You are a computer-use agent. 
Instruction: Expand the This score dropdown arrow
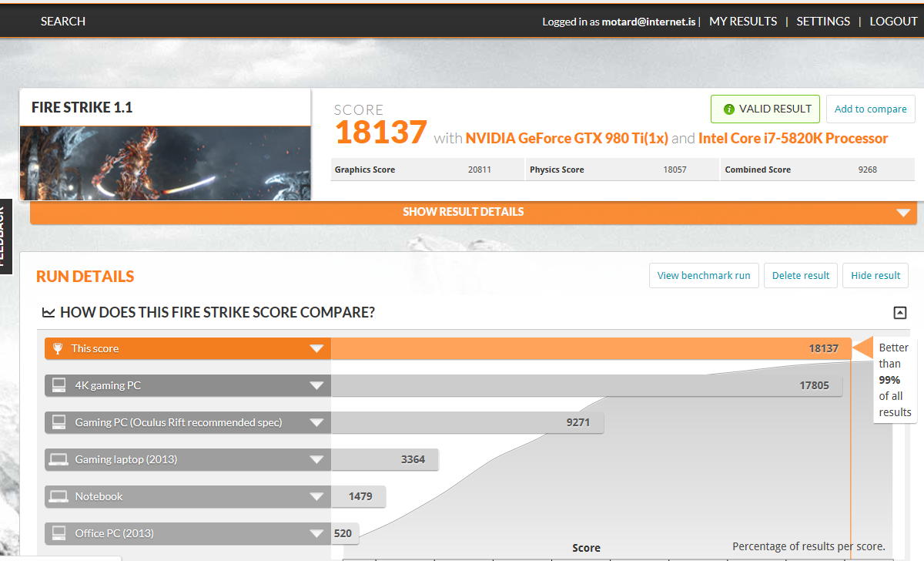click(x=317, y=348)
